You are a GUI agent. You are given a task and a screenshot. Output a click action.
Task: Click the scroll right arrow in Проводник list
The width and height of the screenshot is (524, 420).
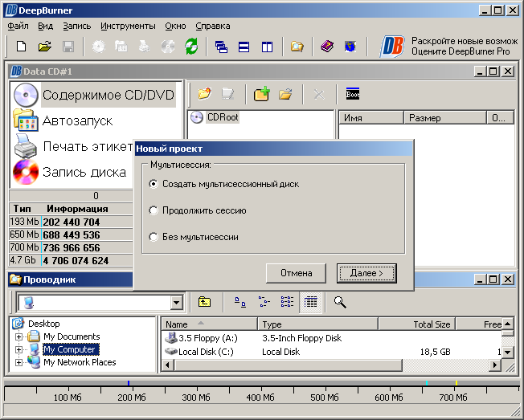click(x=495, y=365)
